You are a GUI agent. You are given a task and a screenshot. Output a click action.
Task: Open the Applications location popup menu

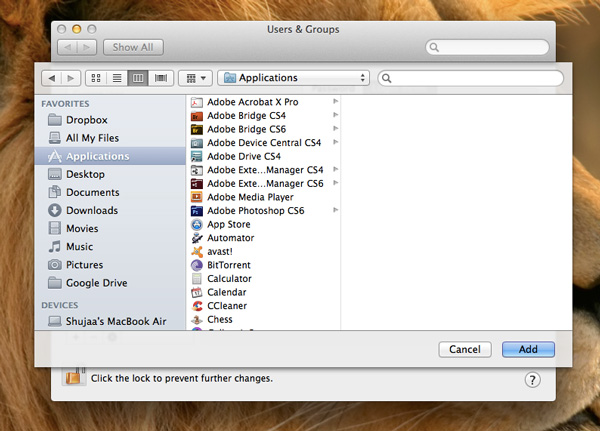293,78
